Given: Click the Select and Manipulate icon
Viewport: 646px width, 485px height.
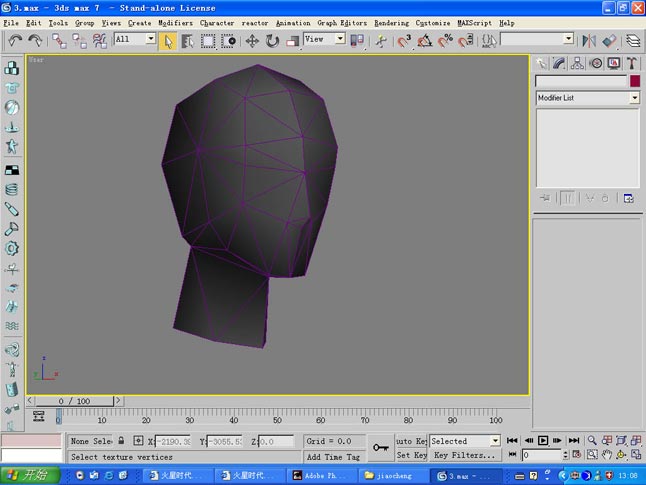Looking at the screenshot, I should tap(381, 41).
